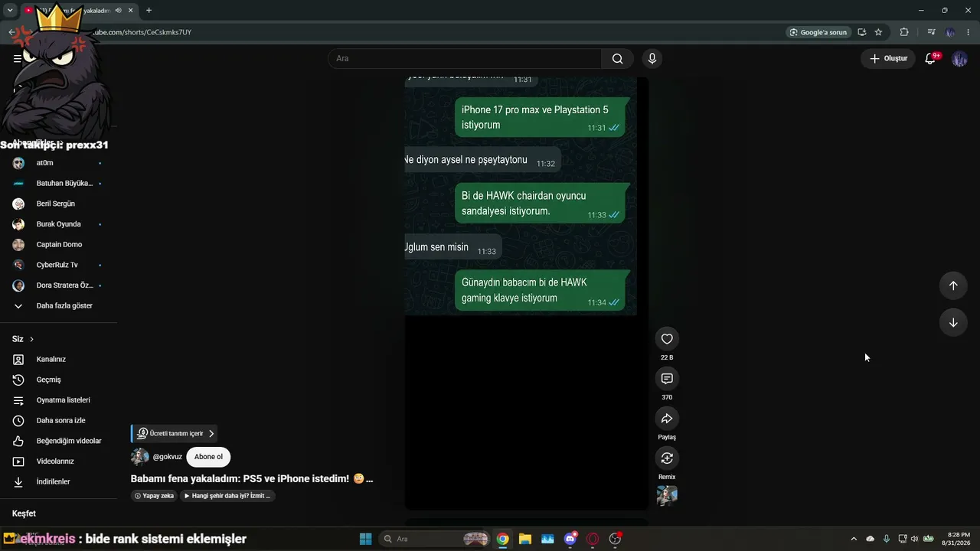Viewport: 980px width, 551px height.
Task: Click the Google'a sorun button
Action: pyautogui.click(x=818, y=32)
